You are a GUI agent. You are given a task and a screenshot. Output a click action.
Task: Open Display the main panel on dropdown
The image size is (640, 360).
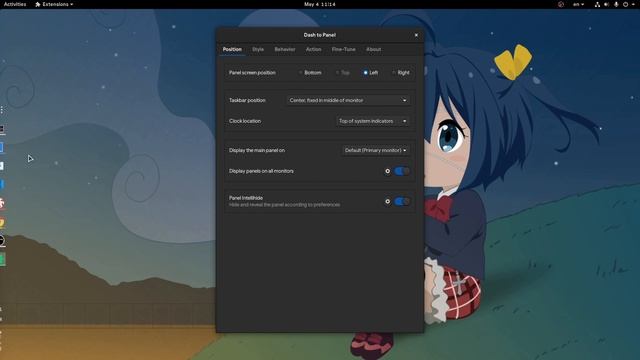point(376,150)
